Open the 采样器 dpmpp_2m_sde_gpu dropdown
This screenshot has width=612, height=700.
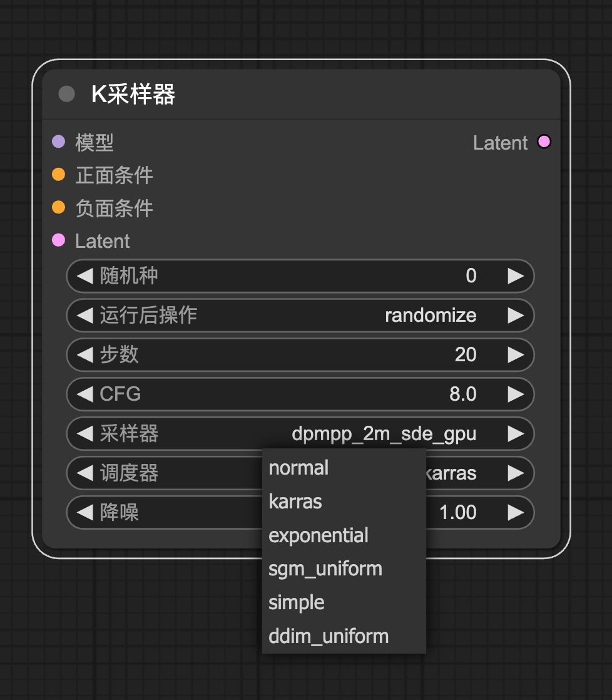300,433
